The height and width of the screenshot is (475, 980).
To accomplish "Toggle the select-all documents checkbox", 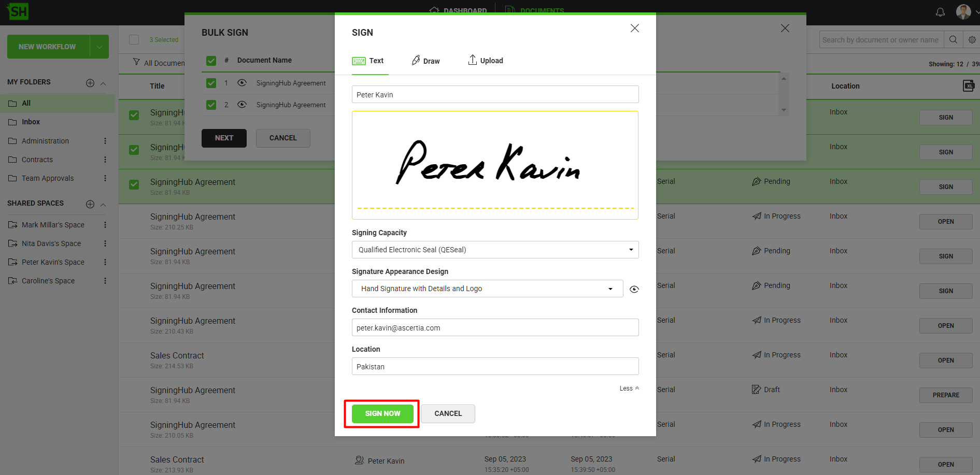I will click(x=134, y=40).
